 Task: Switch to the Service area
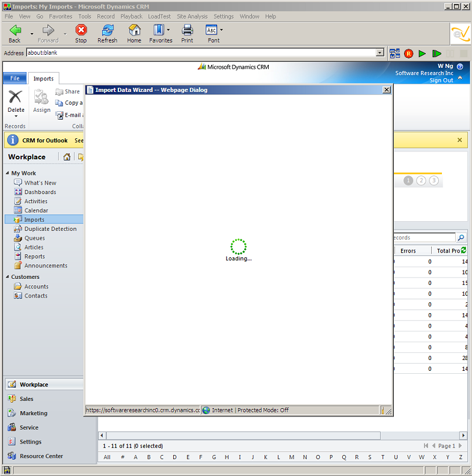[x=29, y=427]
